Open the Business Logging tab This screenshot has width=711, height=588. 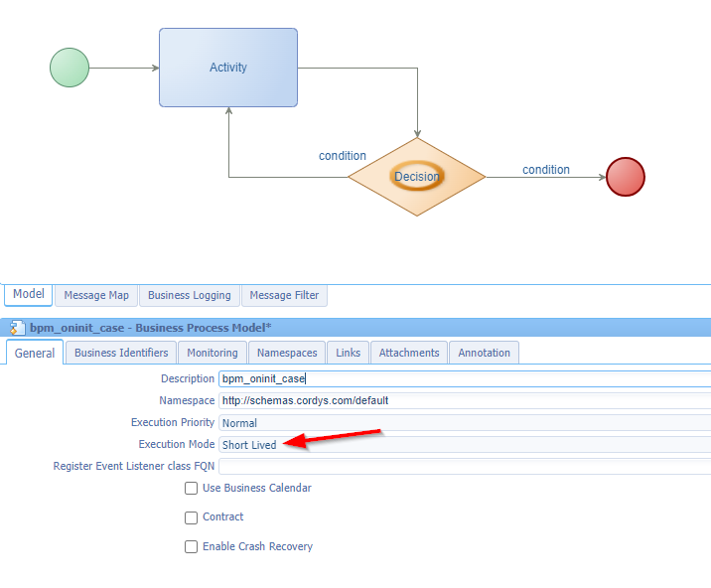tap(189, 295)
